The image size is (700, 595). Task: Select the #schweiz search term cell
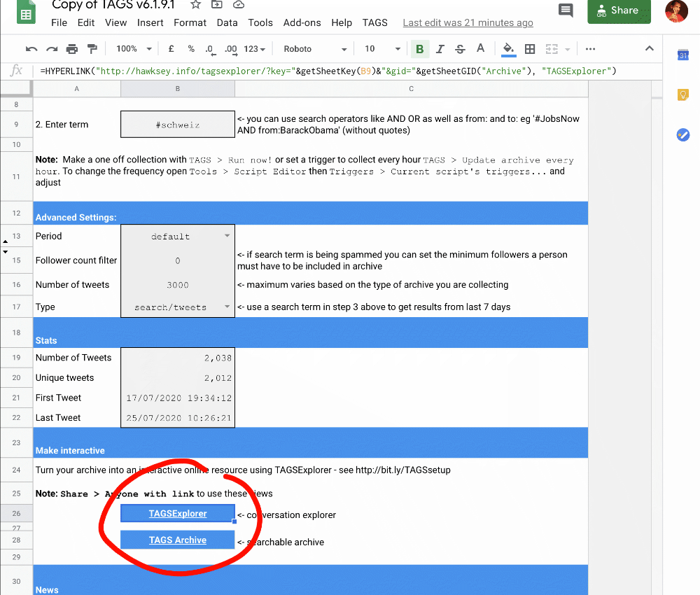point(178,125)
